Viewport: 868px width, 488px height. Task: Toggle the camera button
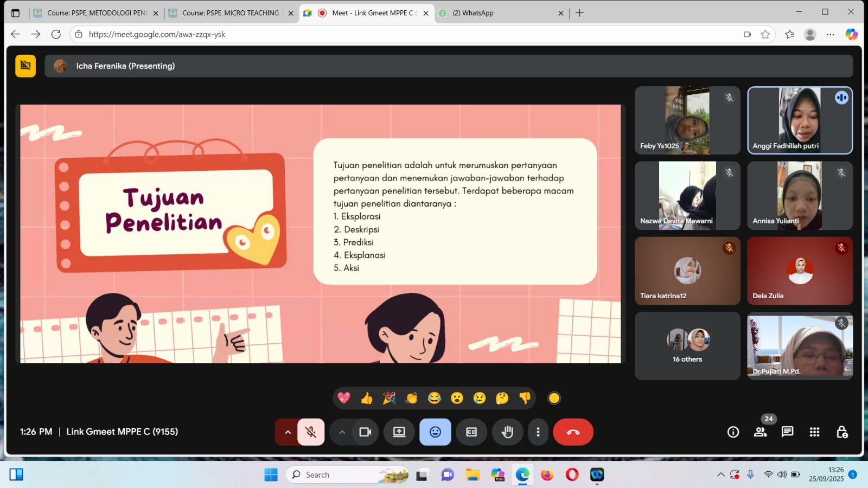(365, 432)
